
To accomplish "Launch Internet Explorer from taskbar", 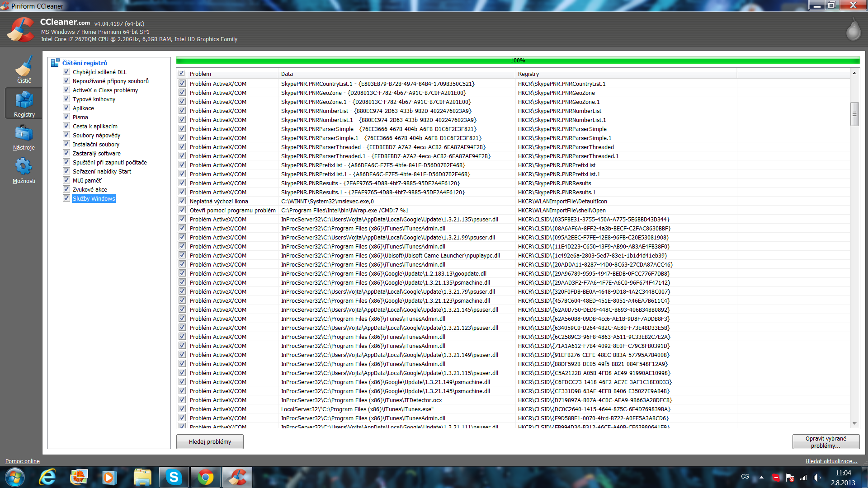I will click(x=47, y=477).
